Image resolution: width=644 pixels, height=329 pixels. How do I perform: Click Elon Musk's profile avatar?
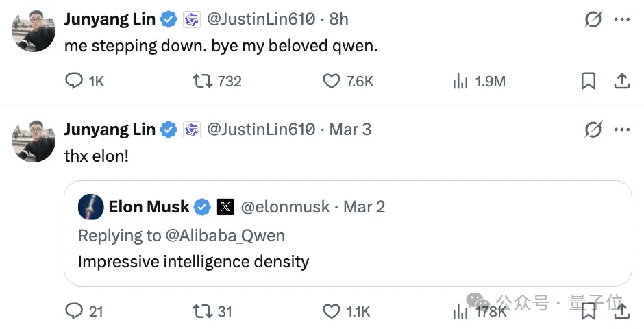tap(91, 206)
